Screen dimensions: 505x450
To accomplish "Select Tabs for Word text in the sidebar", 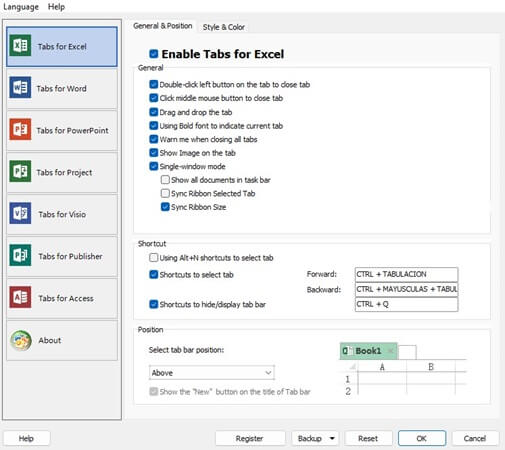I will pyautogui.click(x=61, y=89).
